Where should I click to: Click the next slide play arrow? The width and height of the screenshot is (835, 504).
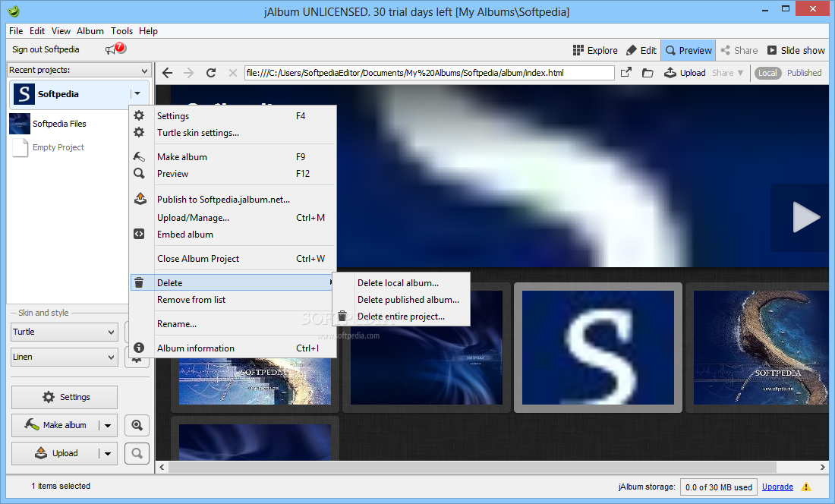point(805,217)
